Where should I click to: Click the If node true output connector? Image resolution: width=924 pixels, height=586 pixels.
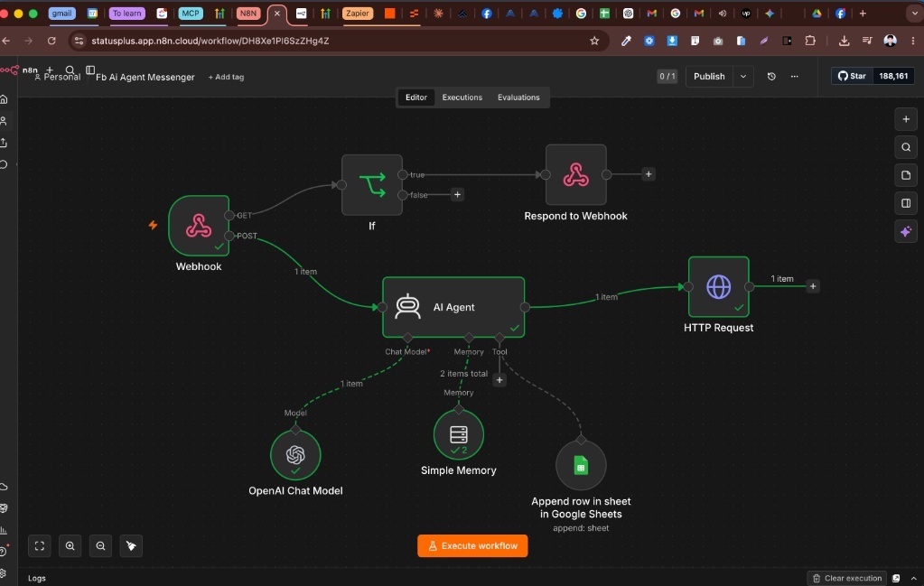coord(403,175)
